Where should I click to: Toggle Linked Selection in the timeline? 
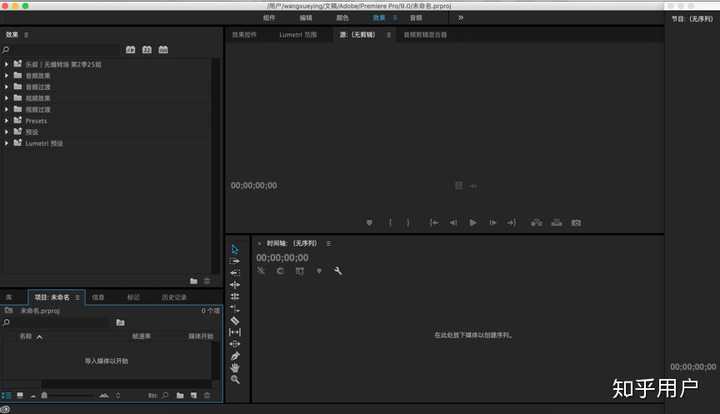pyautogui.click(x=300, y=271)
